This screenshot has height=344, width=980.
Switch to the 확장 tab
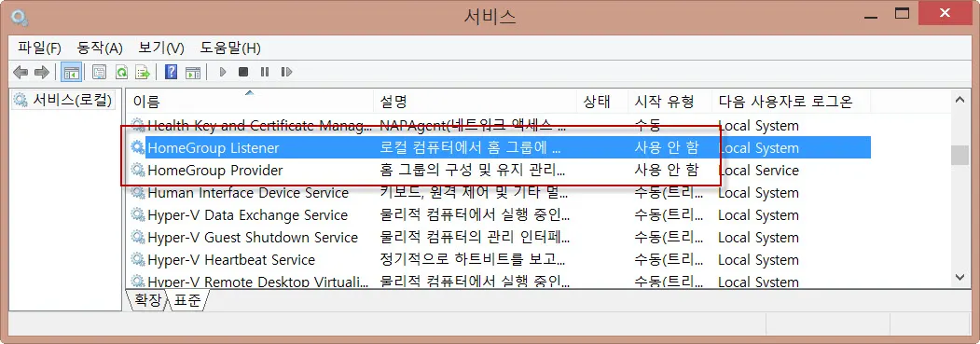click(x=147, y=300)
